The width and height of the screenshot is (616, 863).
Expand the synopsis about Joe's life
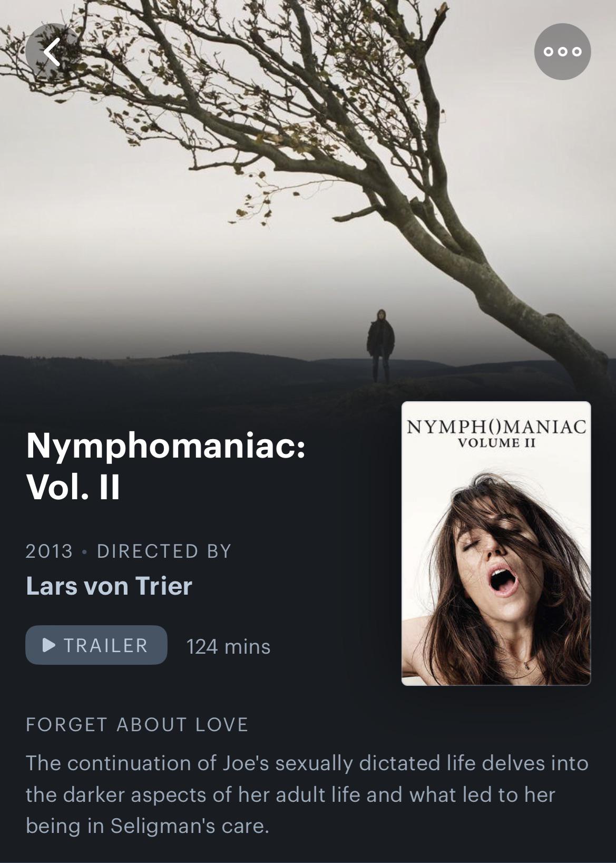tap(307, 794)
